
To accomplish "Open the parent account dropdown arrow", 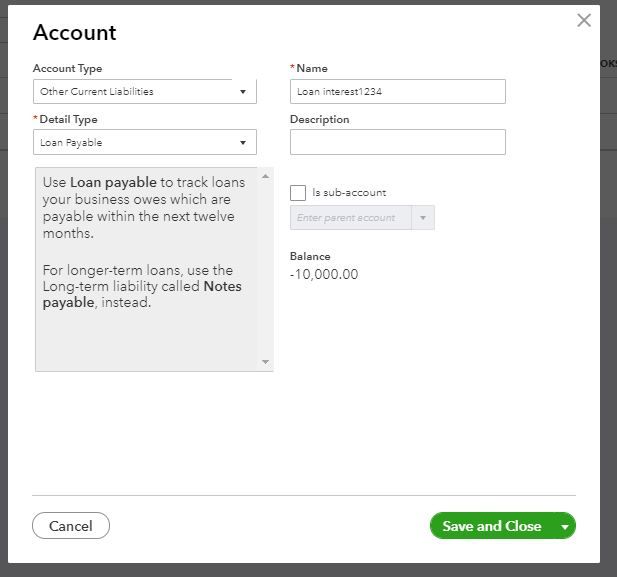I will click(423, 218).
